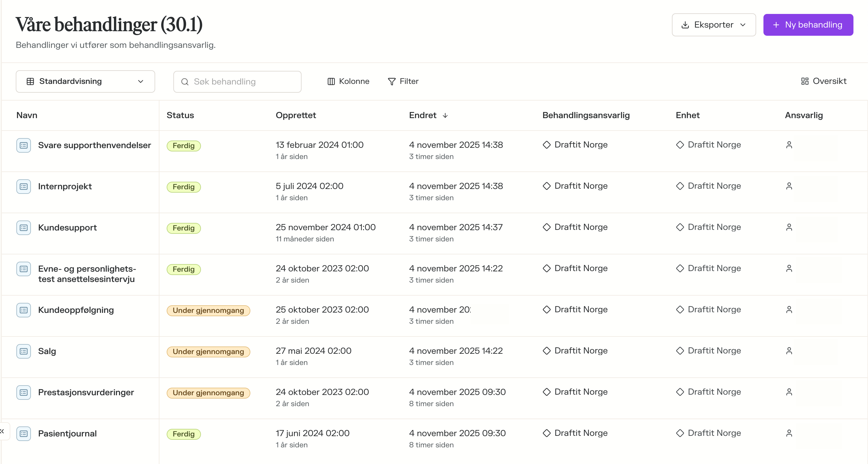Viewport: 868px width, 464px height.
Task: Click the Ny behandling button
Action: coord(808,25)
